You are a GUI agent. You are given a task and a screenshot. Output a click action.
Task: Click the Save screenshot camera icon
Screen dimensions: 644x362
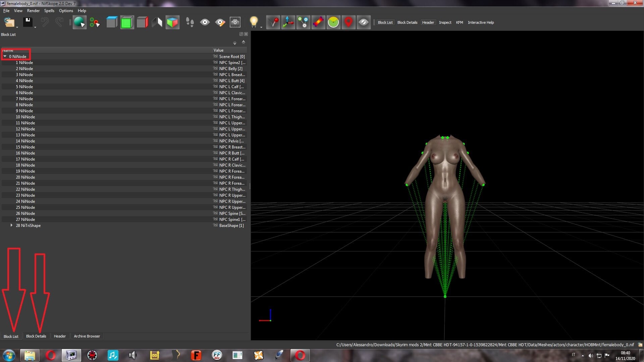click(x=235, y=22)
